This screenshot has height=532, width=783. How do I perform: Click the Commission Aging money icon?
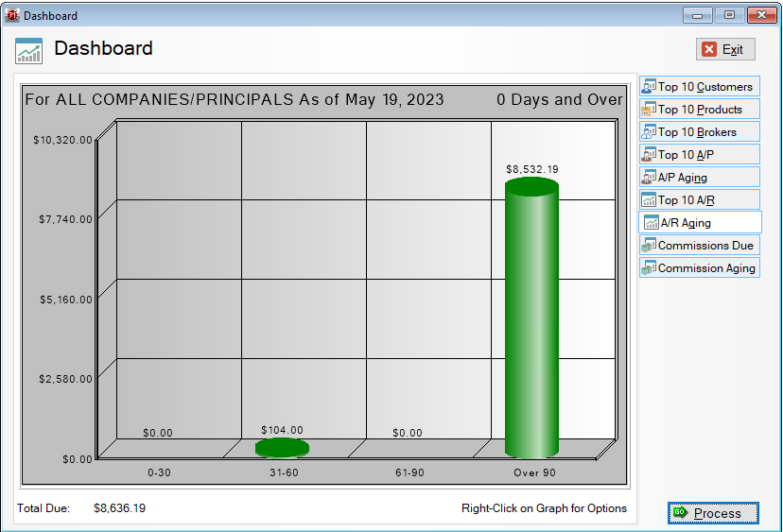click(x=648, y=268)
